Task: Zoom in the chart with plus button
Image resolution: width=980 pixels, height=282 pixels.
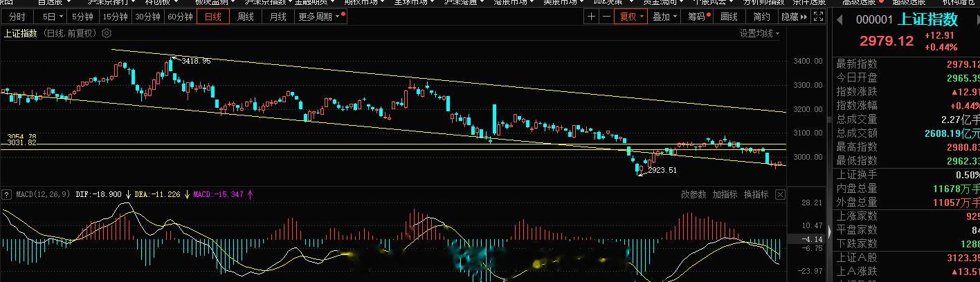Action: click(591, 17)
